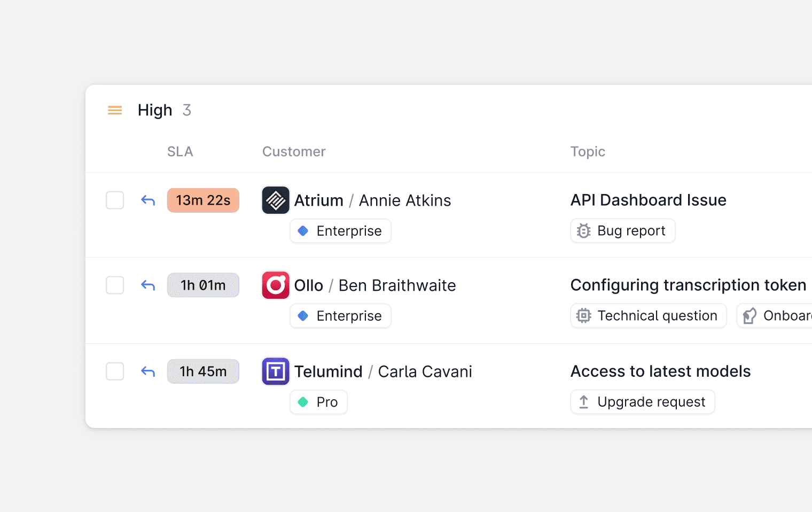Open Configuring transcription token ticket
The width and height of the screenshot is (812, 512).
click(688, 285)
